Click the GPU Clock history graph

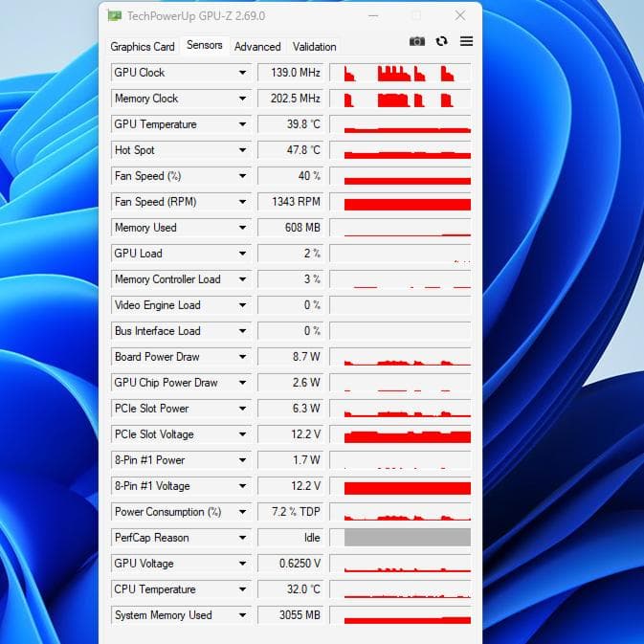(x=400, y=73)
